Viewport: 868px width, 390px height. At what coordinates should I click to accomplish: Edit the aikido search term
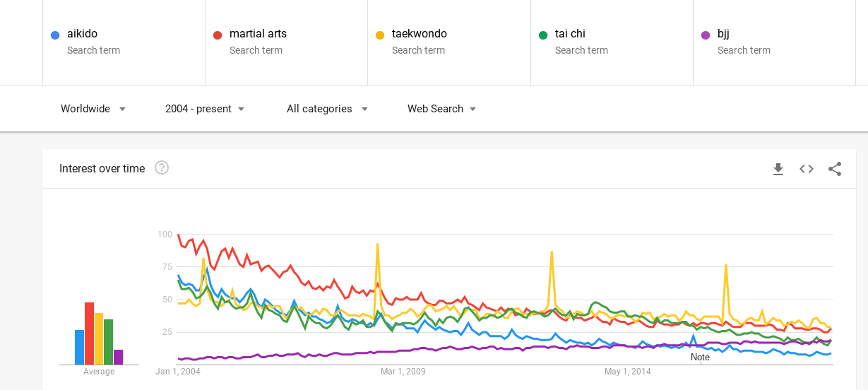[82, 34]
